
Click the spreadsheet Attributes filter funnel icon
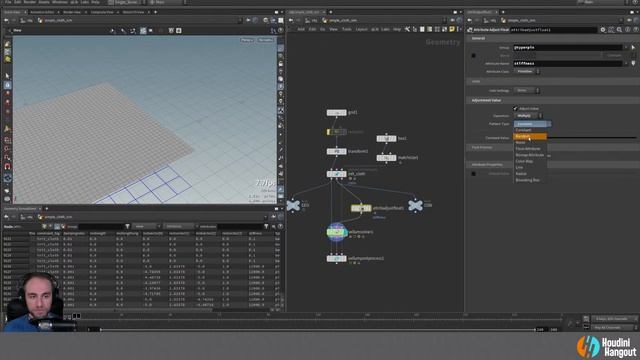(266, 227)
